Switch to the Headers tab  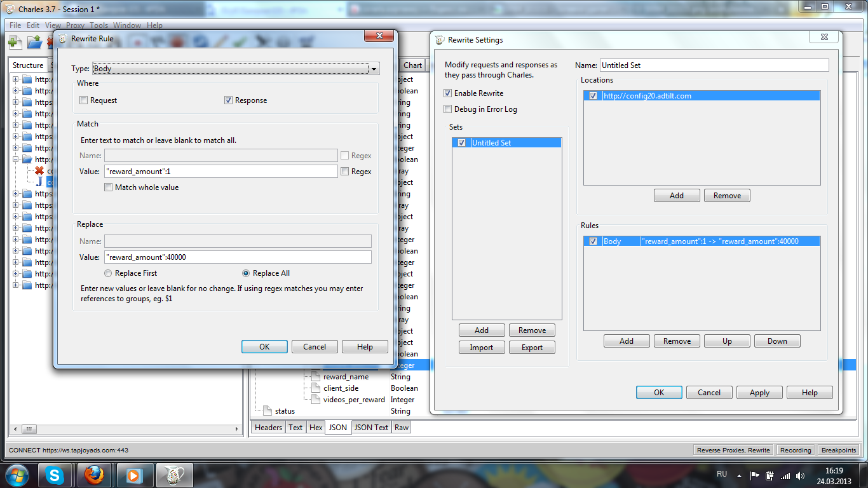tap(268, 428)
